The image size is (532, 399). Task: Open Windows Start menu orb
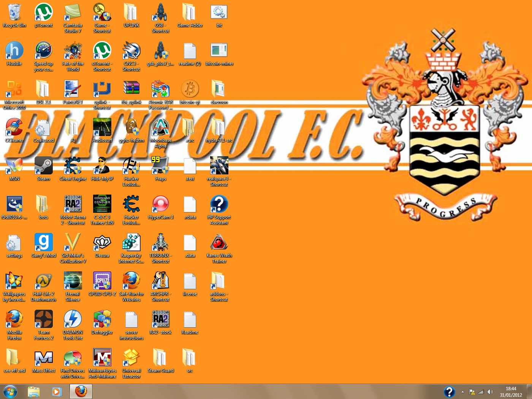[10, 391]
